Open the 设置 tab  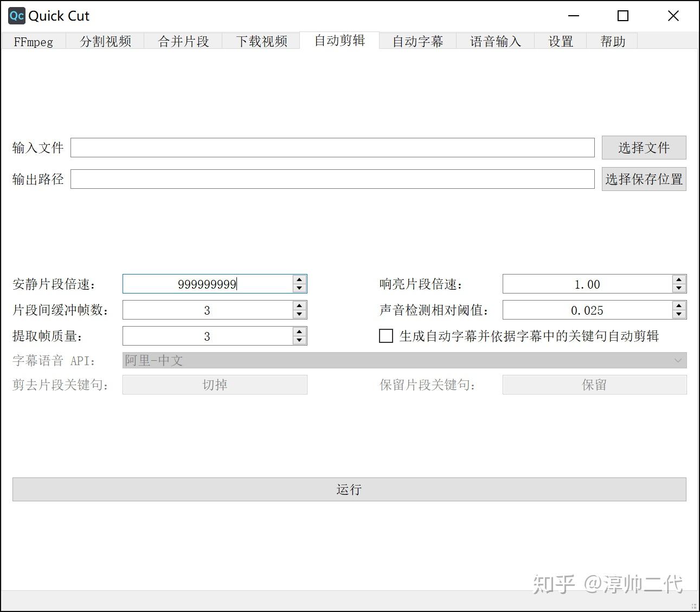click(561, 41)
